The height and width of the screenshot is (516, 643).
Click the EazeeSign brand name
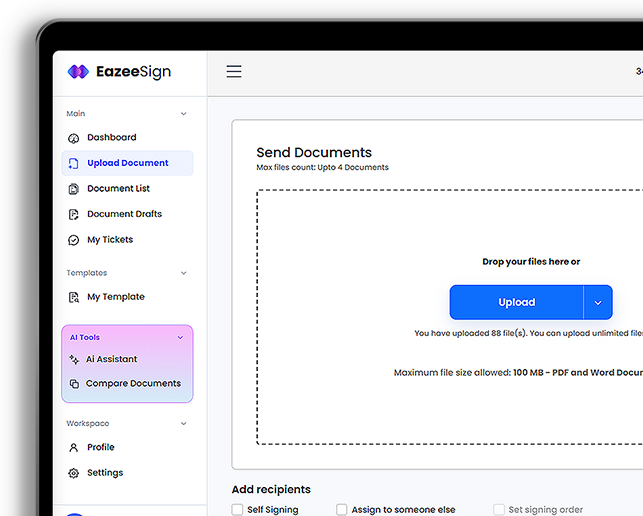(133, 72)
